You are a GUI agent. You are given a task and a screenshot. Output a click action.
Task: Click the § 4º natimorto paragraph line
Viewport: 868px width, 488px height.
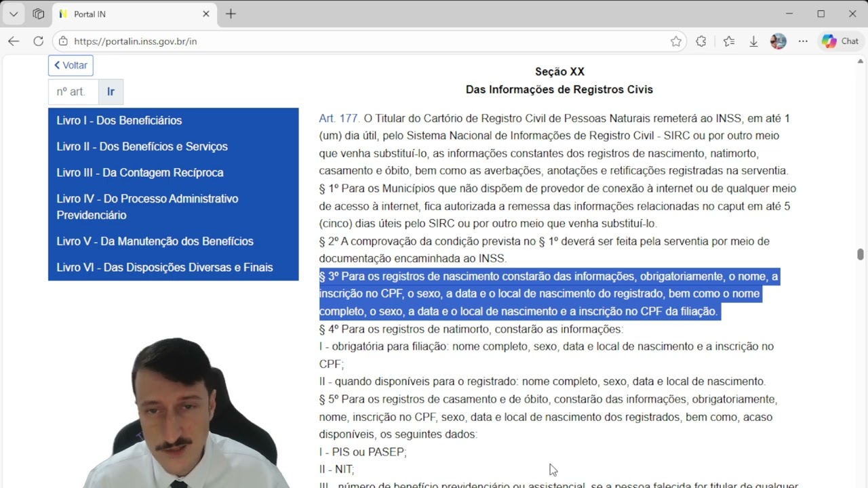coord(471,329)
